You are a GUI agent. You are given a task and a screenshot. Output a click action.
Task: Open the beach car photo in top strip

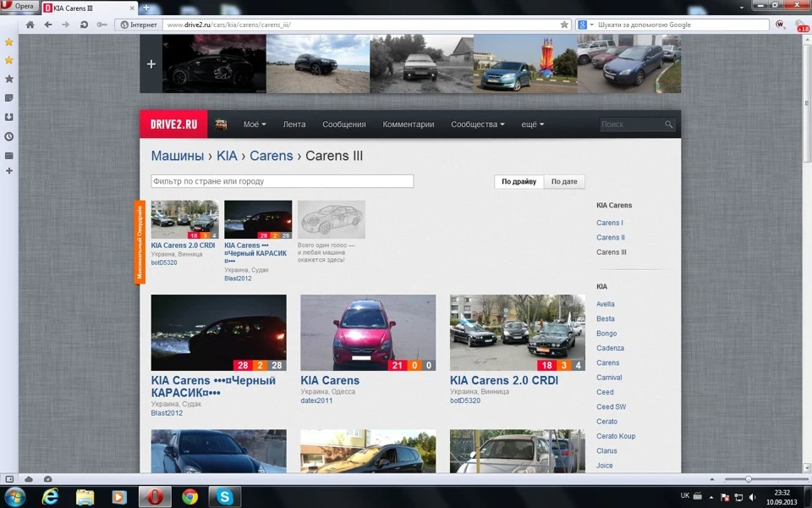point(318,63)
